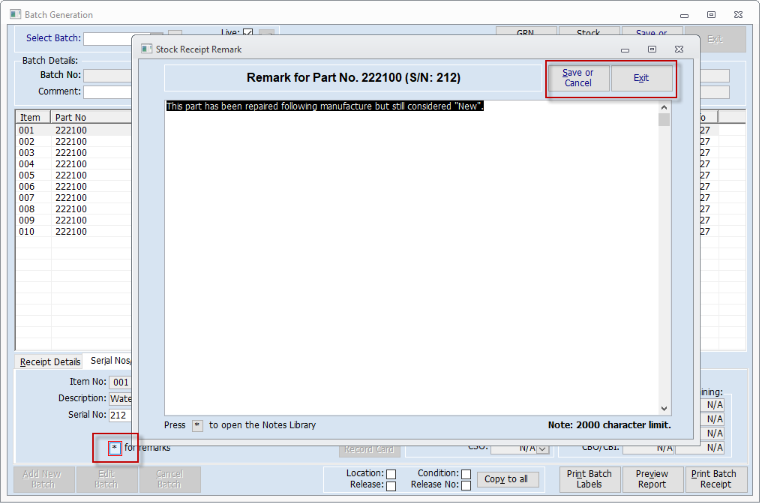Click the Item No field showing 001
Screen dimensions: 760x503
coord(121,382)
